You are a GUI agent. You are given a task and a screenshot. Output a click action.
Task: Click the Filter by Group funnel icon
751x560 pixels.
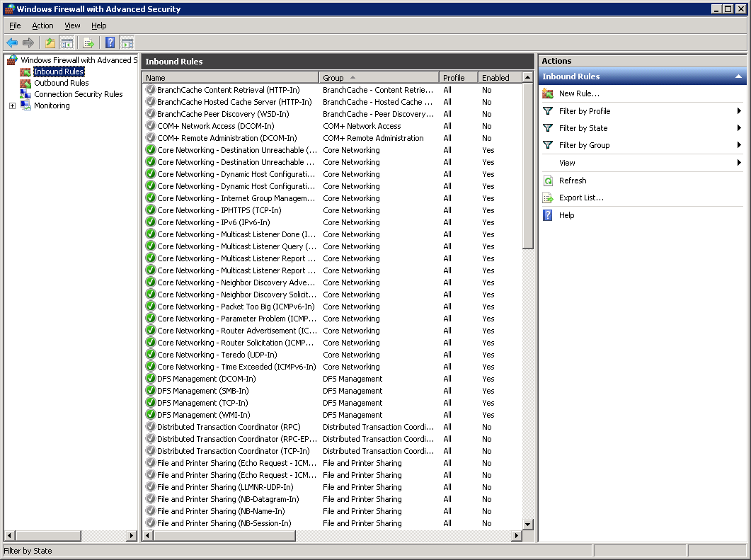[548, 145]
